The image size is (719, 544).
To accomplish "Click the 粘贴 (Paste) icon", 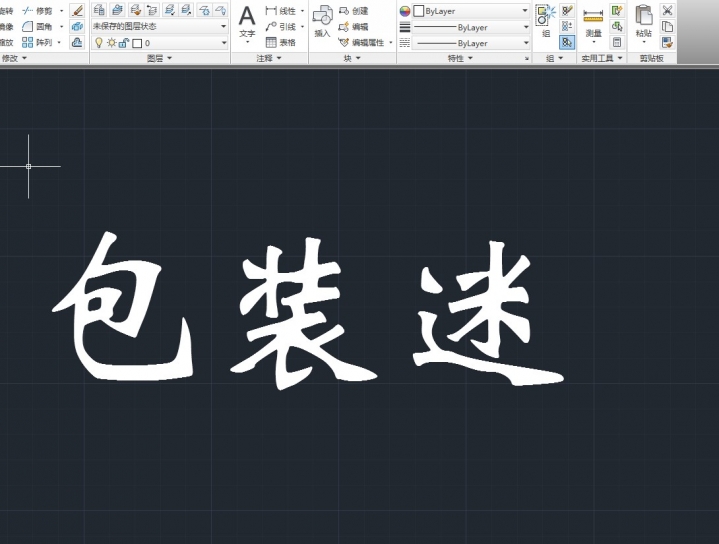I will point(643,22).
